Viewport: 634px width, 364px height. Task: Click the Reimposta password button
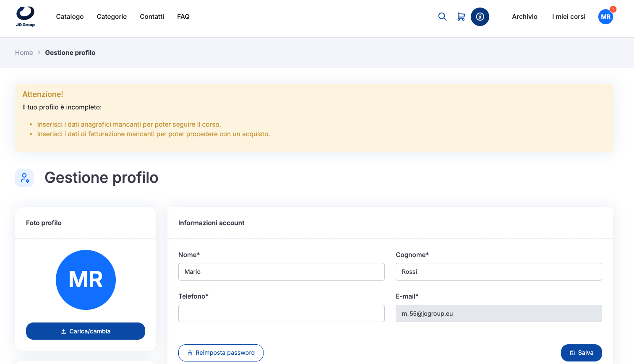point(221,353)
